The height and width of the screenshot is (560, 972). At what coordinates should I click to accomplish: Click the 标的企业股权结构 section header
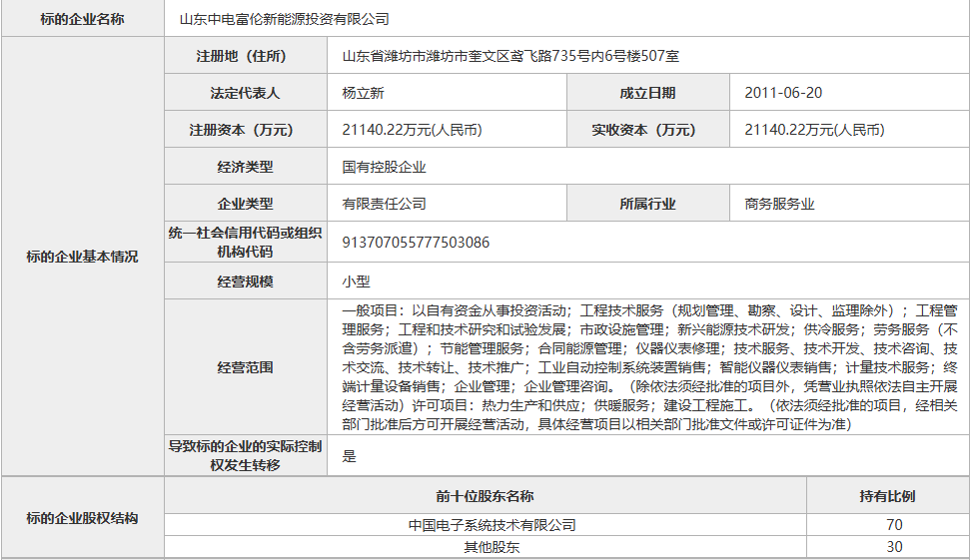point(83,519)
